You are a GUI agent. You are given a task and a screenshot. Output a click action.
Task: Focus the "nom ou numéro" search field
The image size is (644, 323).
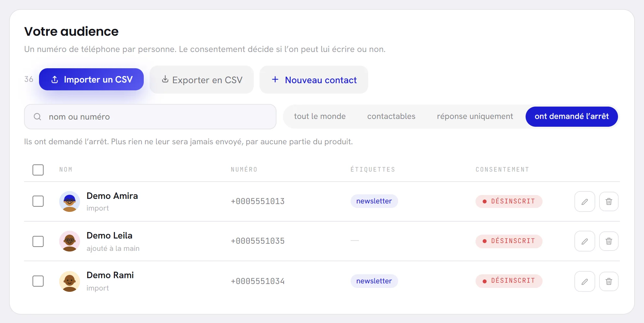point(150,117)
